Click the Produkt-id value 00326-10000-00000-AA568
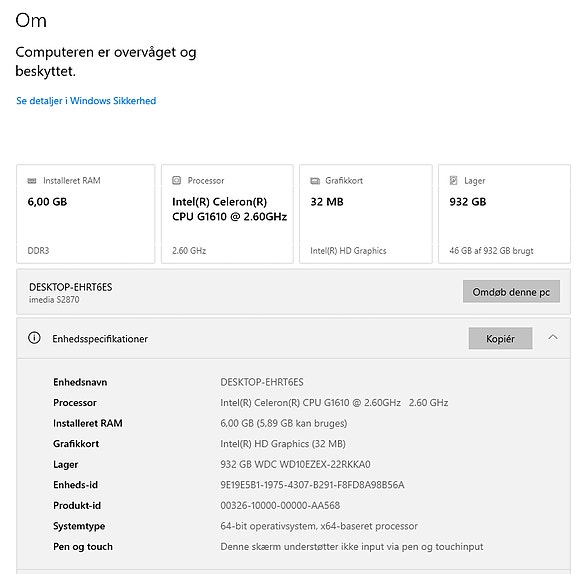 [280, 505]
